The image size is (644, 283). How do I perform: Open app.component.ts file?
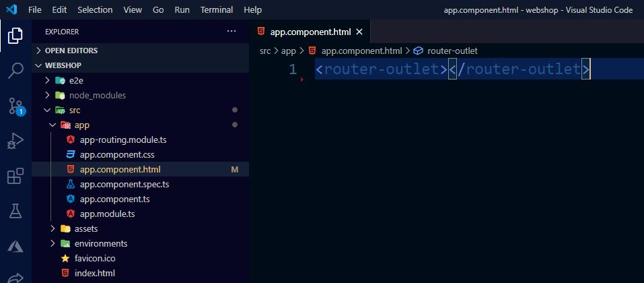[114, 199]
